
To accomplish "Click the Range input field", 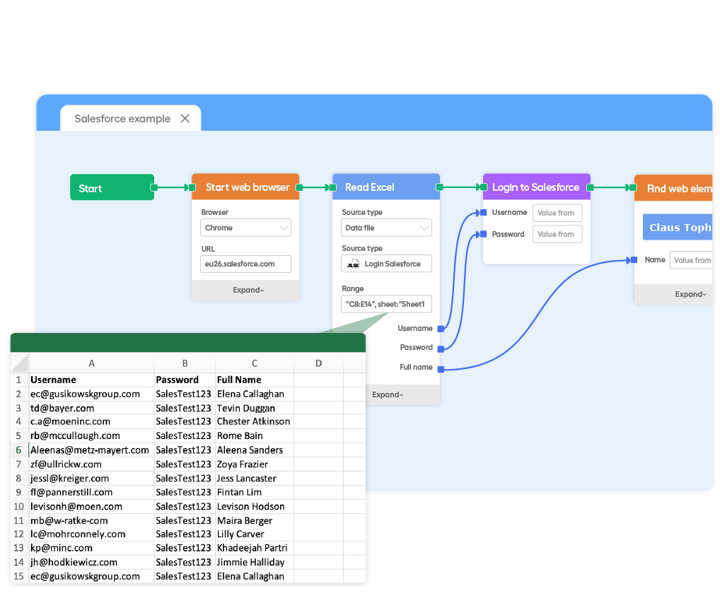I will [x=386, y=304].
